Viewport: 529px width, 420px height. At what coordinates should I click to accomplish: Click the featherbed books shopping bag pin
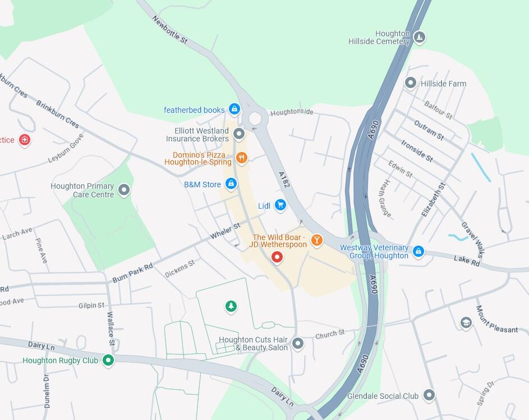tap(234, 109)
